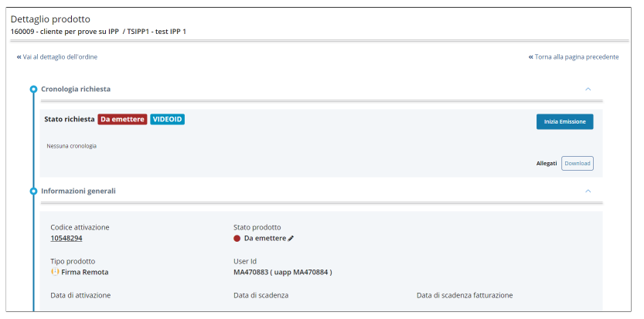Click the blue VIDEOID badge
The image size is (644, 319).
point(168,120)
